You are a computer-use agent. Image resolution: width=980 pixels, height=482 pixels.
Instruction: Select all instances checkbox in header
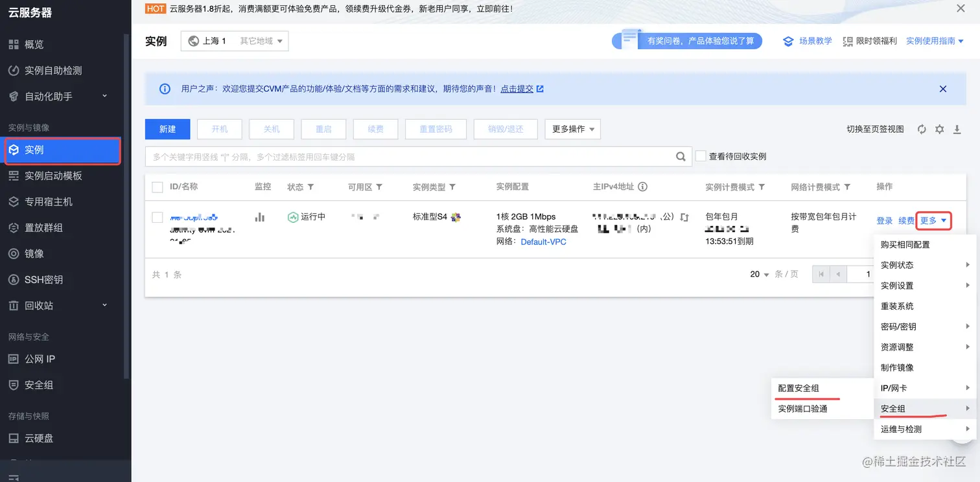coord(157,187)
